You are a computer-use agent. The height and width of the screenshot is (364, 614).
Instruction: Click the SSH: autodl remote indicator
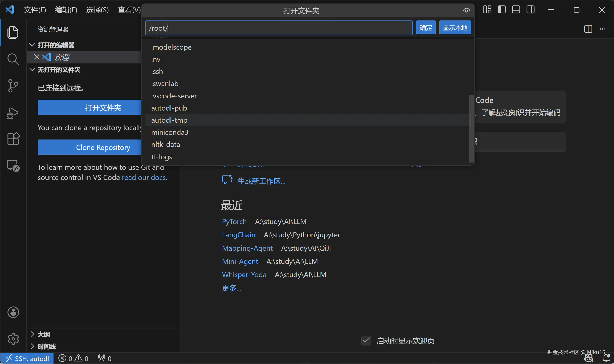coord(27,359)
